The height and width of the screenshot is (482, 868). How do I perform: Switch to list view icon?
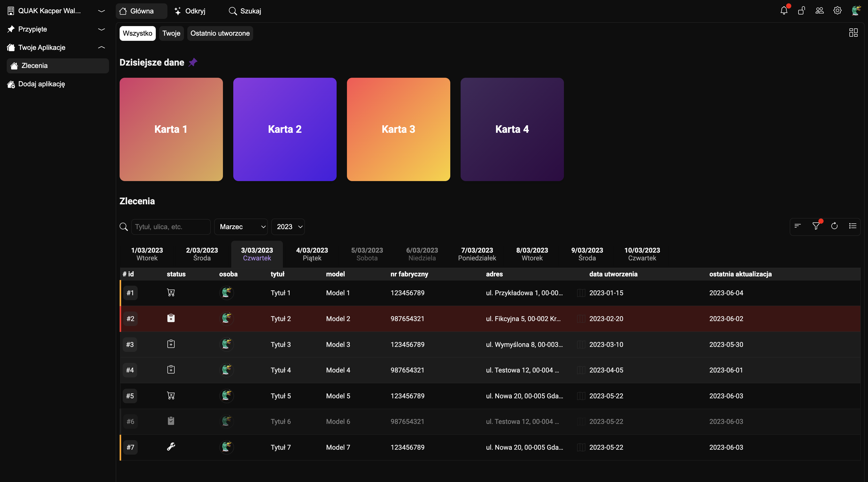coord(853,226)
